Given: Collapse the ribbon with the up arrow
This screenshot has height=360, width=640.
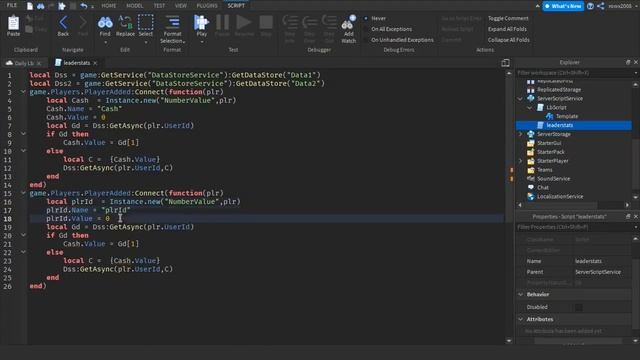Looking at the screenshot, I should pos(537,6).
